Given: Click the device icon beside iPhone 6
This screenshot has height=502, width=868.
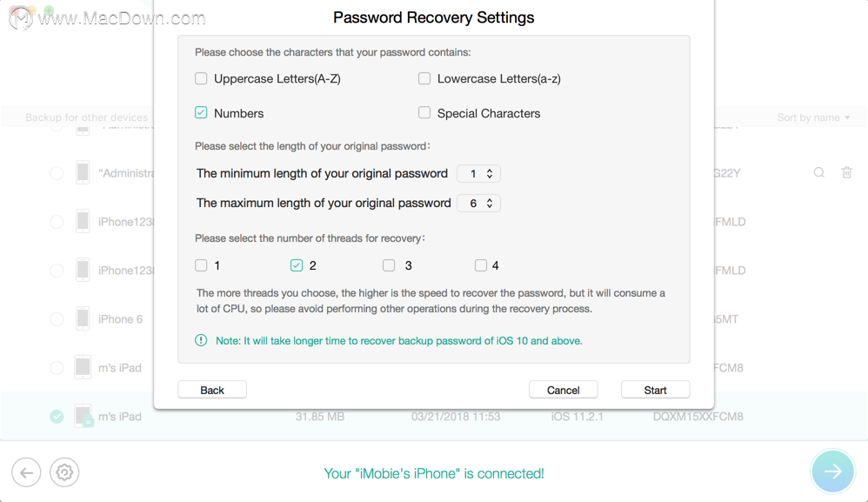Looking at the screenshot, I should pyautogui.click(x=83, y=318).
